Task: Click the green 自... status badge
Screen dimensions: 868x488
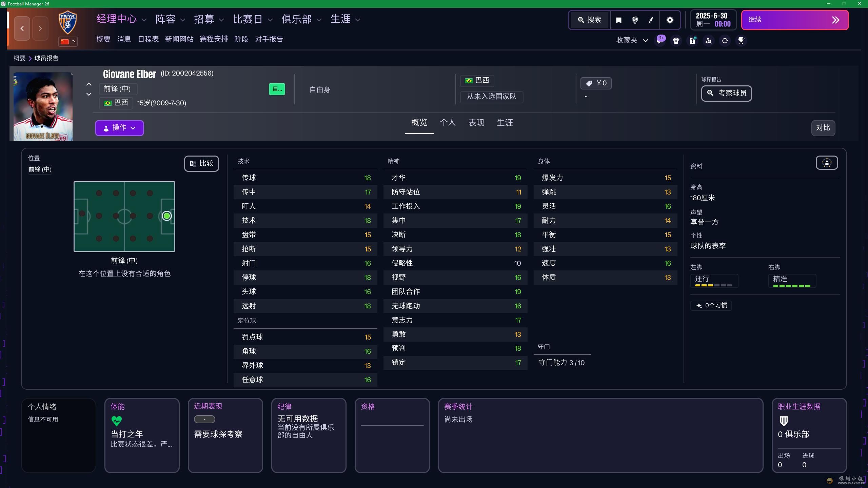Action: pyautogui.click(x=277, y=89)
